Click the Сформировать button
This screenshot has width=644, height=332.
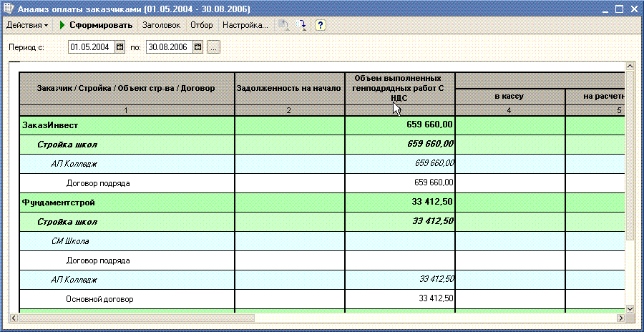[96, 25]
